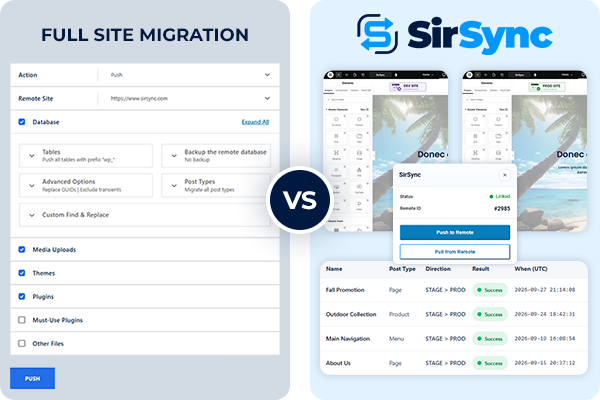
Task: Click the green Linked status text
Action: (x=502, y=196)
